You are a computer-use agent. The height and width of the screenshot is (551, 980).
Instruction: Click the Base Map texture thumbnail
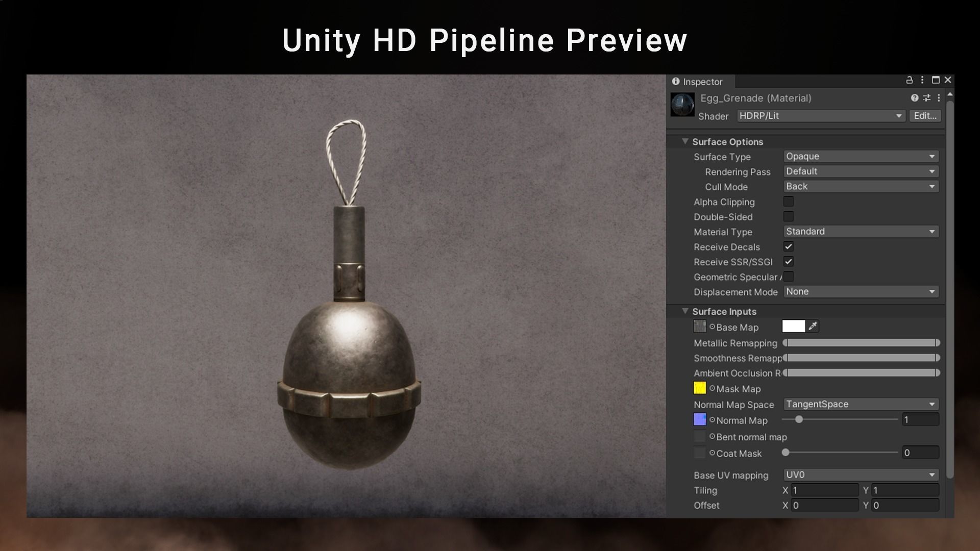700,326
